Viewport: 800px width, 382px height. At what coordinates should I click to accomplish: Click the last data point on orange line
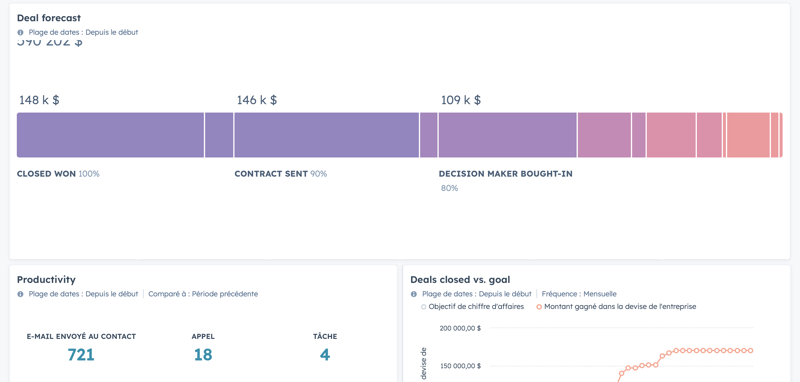(x=751, y=351)
